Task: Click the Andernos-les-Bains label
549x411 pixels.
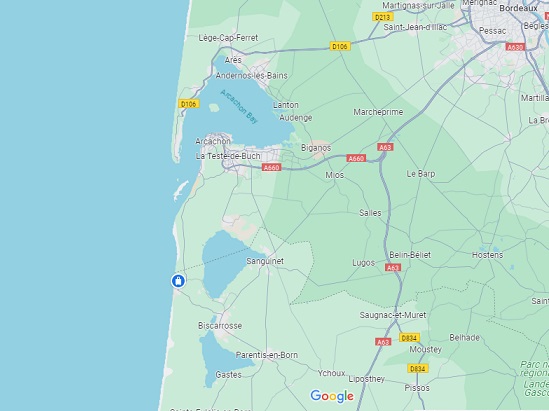Action: pos(252,76)
